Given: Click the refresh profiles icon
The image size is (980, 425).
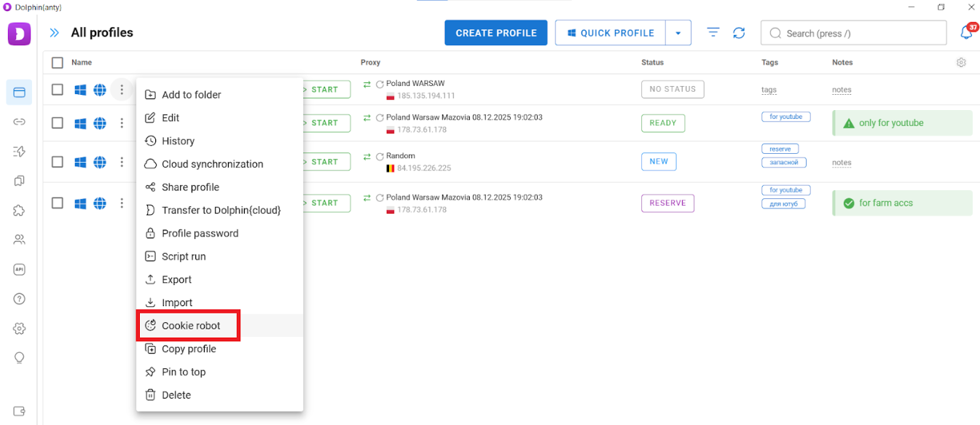Looking at the screenshot, I should click(739, 33).
